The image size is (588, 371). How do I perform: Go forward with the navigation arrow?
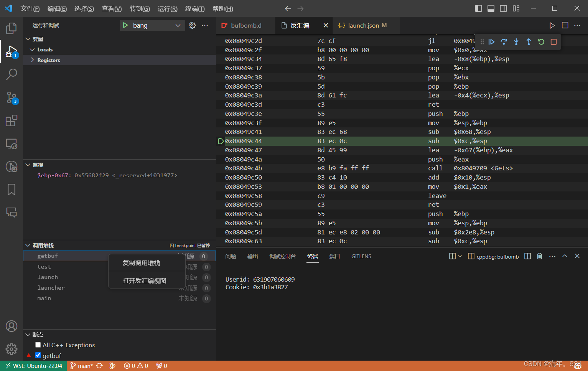click(301, 8)
